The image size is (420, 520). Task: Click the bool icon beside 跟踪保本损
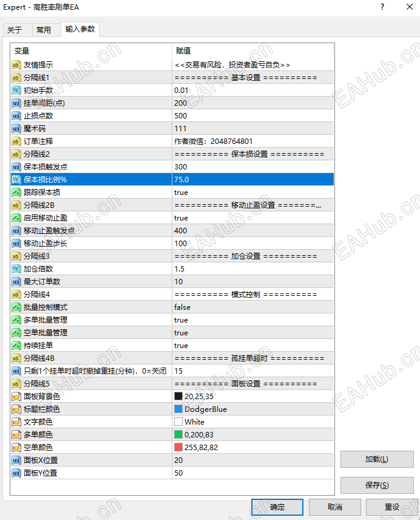tap(16, 193)
